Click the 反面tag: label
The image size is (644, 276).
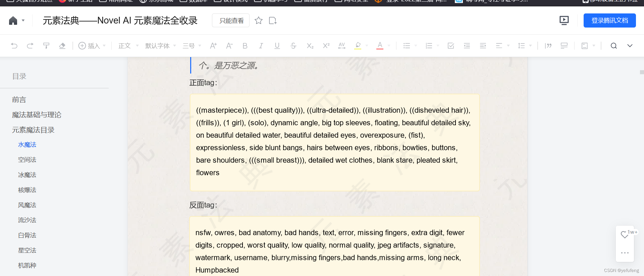tap(203, 205)
